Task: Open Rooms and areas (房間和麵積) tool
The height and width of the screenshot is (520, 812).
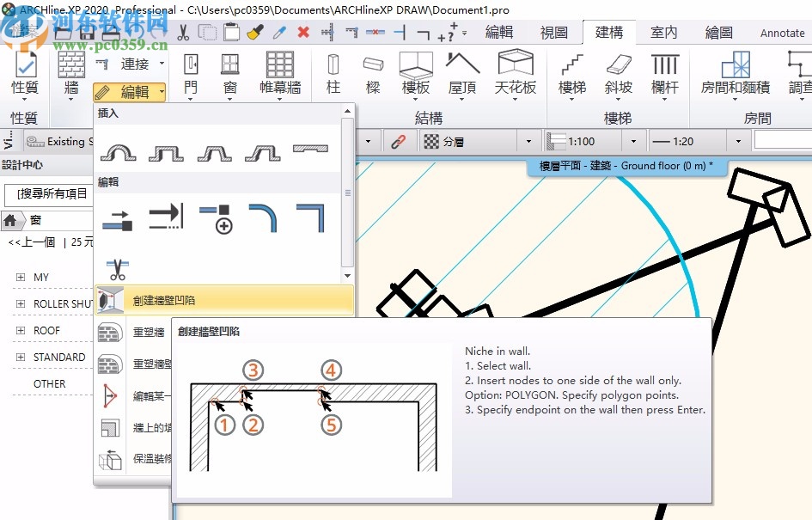Action: (x=736, y=75)
